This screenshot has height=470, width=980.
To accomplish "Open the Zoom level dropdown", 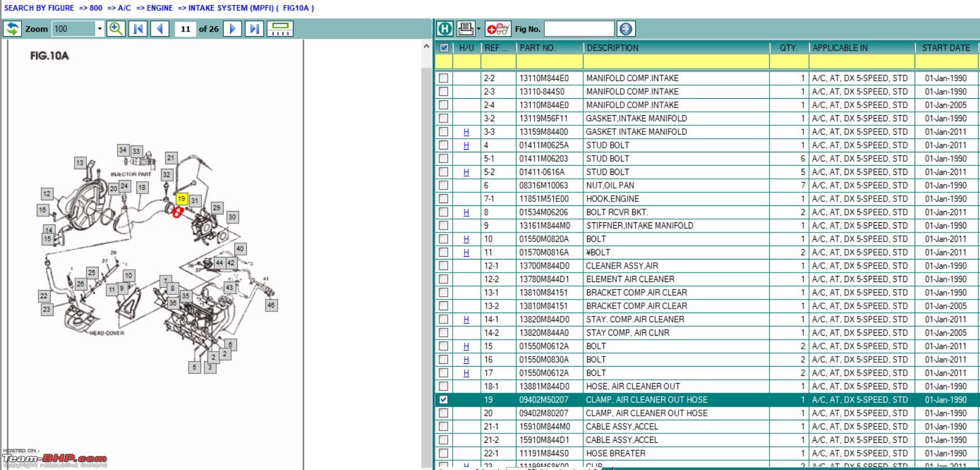I will 99,29.
